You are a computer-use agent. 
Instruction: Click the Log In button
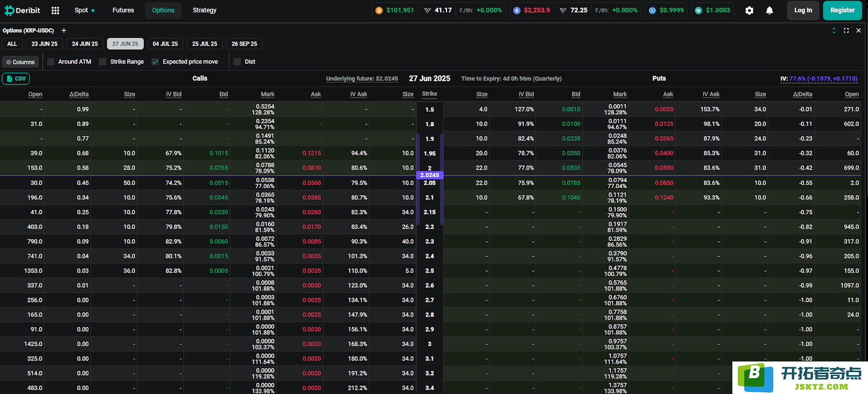803,10
